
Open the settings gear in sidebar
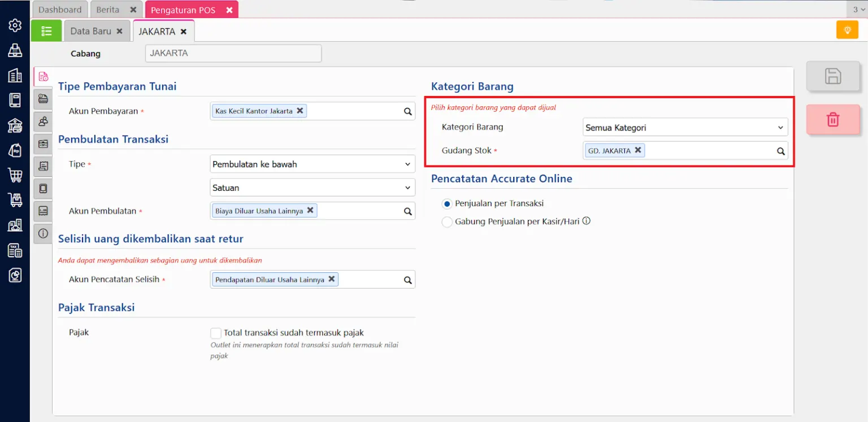[15, 25]
